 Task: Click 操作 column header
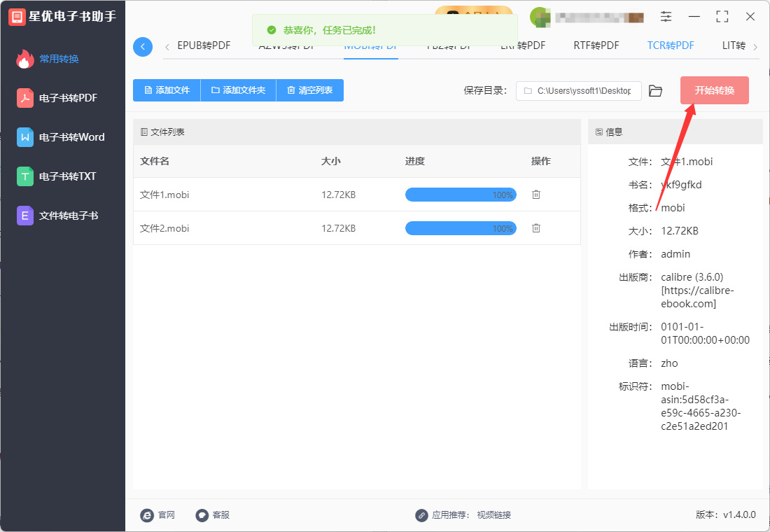(540, 161)
